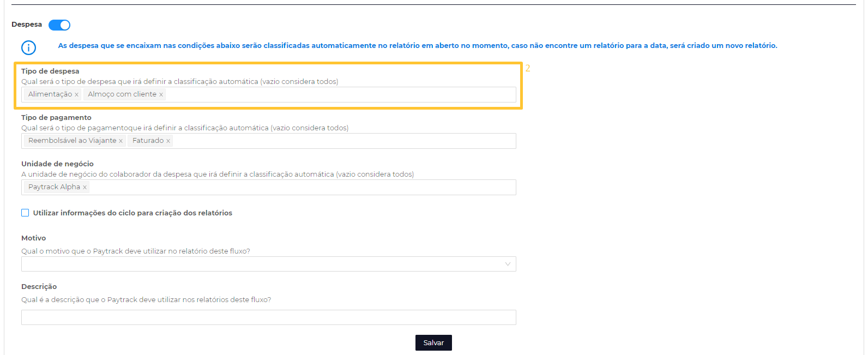Image resolution: width=868 pixels, height=355 pixels.
Task: Remove the Paytrack Alpha tag
Action: point(85,188)
